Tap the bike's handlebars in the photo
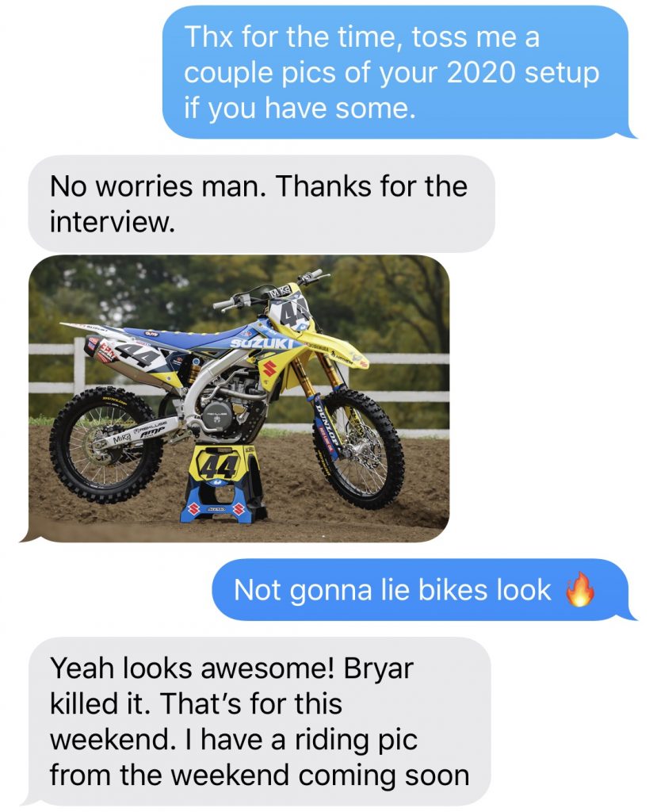Screen dimensions: 657x812 coord(269,292)
